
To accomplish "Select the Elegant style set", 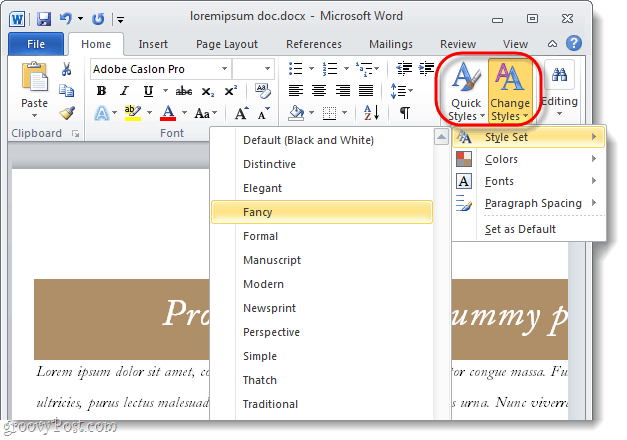I will pyautogui.click(x=322, y=188).
